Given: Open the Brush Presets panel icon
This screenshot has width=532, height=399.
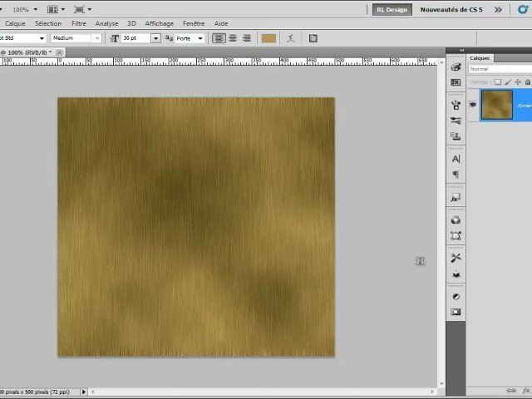Looking at the screenshot, I should [456, 105].
